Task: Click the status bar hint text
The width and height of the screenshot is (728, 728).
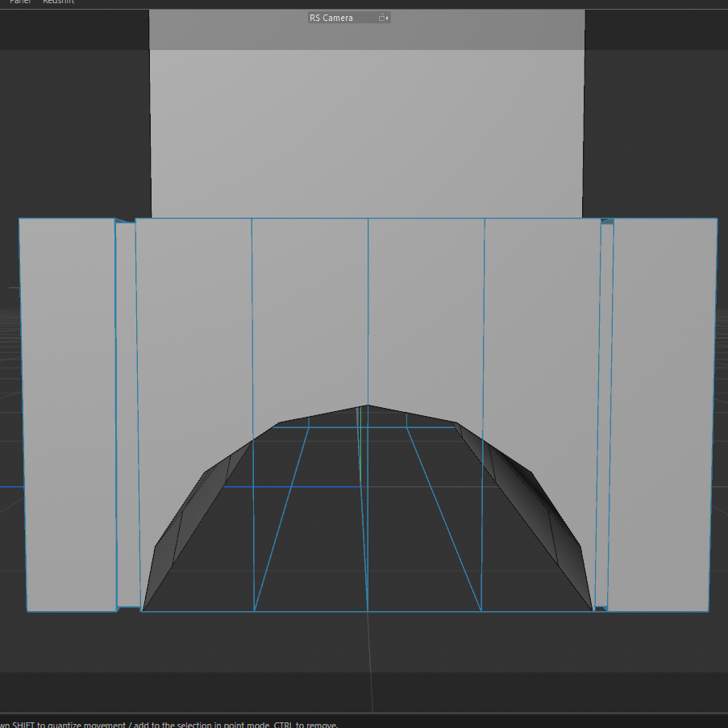Action: [x=169, y=724]
